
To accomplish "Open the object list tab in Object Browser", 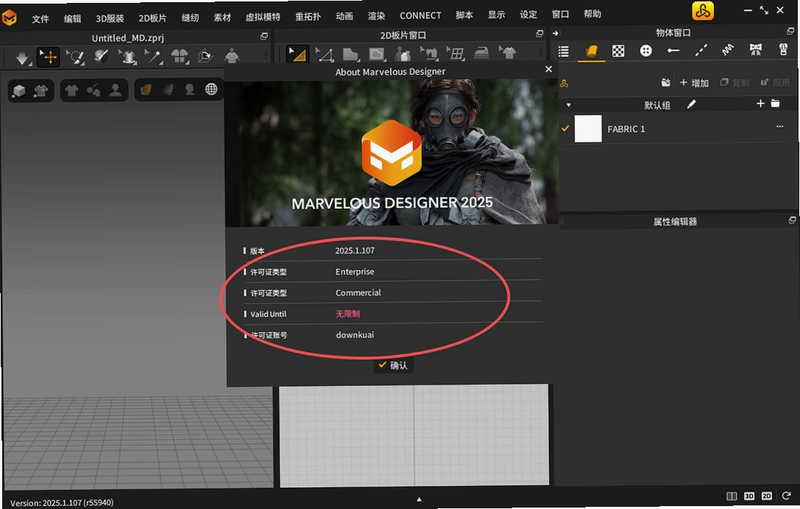I will tap(564, 52).
